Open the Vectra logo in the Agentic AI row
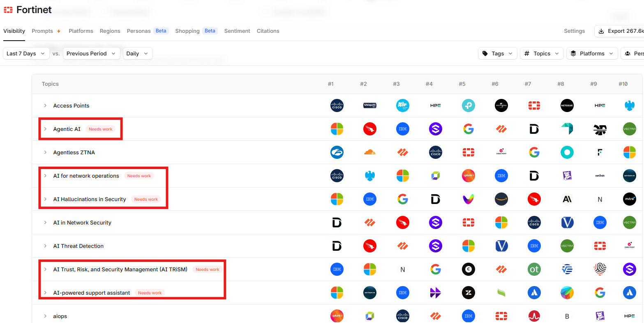This screenshot has width=644, height=323. [x=630, y=129]
